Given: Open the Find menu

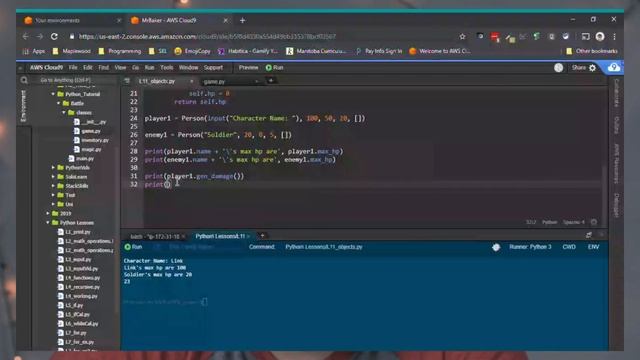Looking at the screenshot, I should tap(104, 68).
